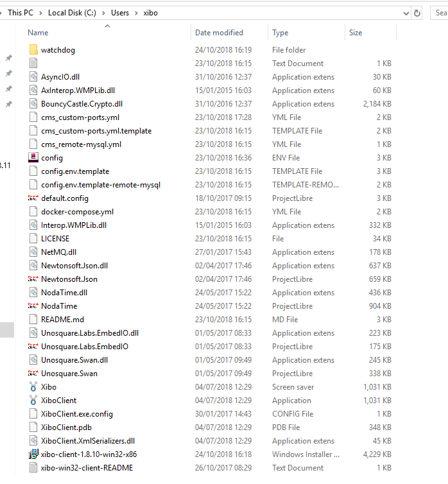Click the Xibo screen saver icon
This screenshot has height=484, width=448.
[x=33, y=387]
